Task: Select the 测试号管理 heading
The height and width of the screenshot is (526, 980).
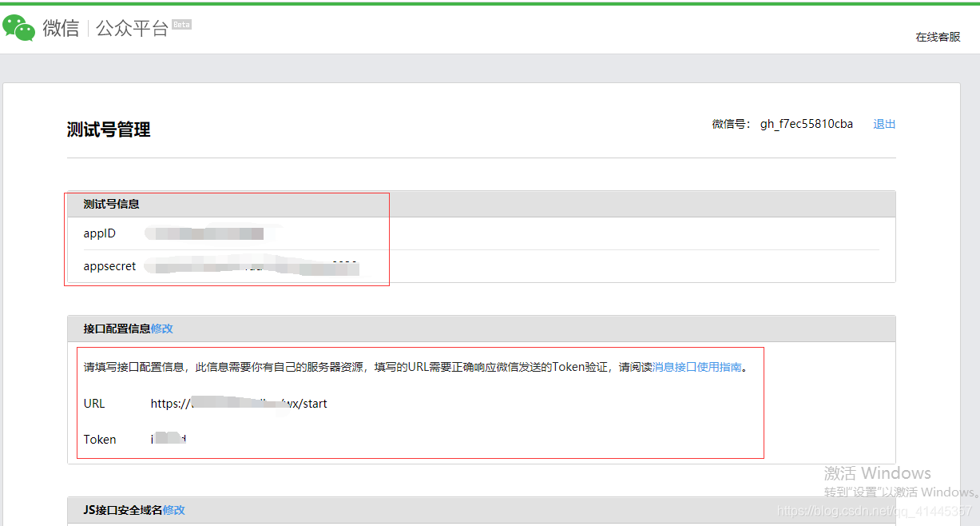Action: (109, 130)
